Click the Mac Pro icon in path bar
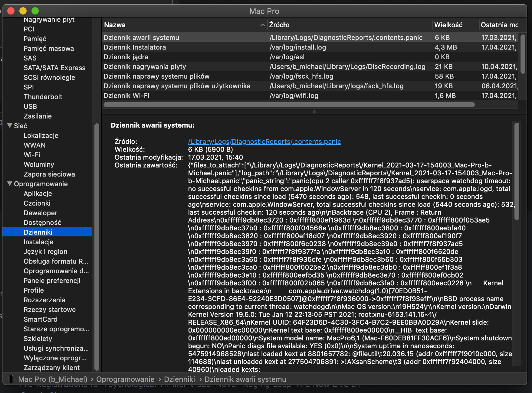 coord(11,379)
